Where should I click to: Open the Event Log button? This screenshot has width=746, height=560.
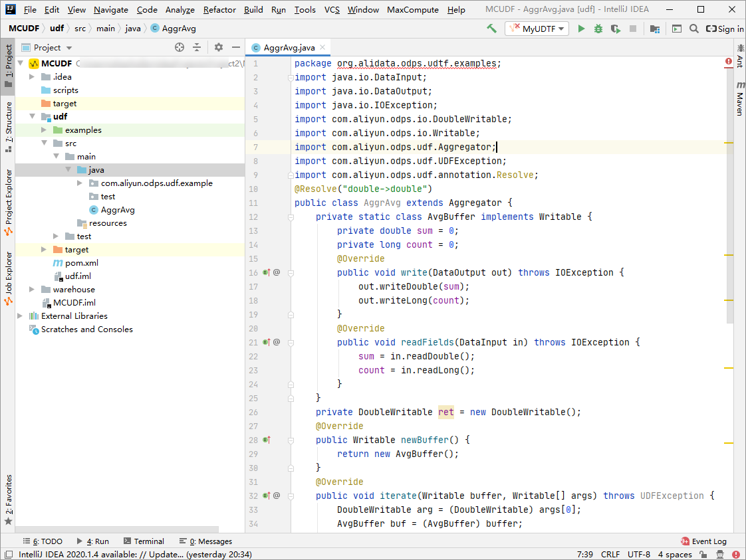point(703,541)
